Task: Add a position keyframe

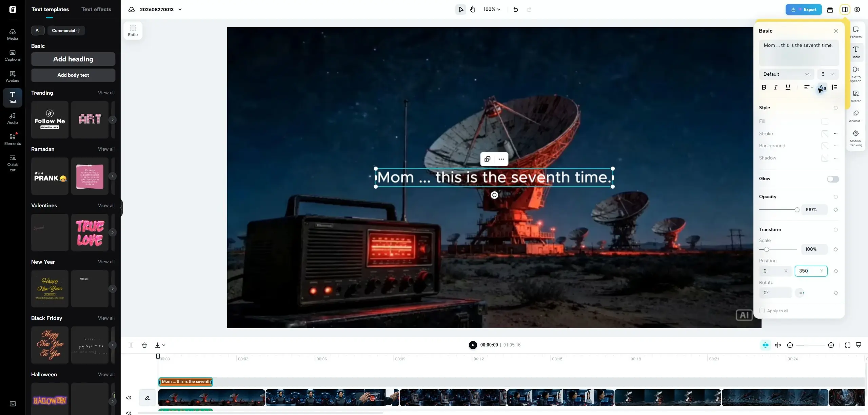Action: [836, 271]
